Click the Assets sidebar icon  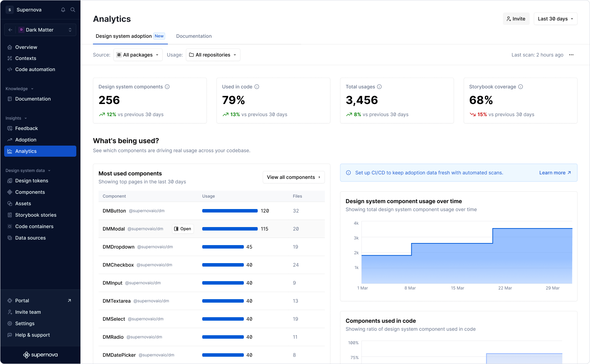click(10, 203)
